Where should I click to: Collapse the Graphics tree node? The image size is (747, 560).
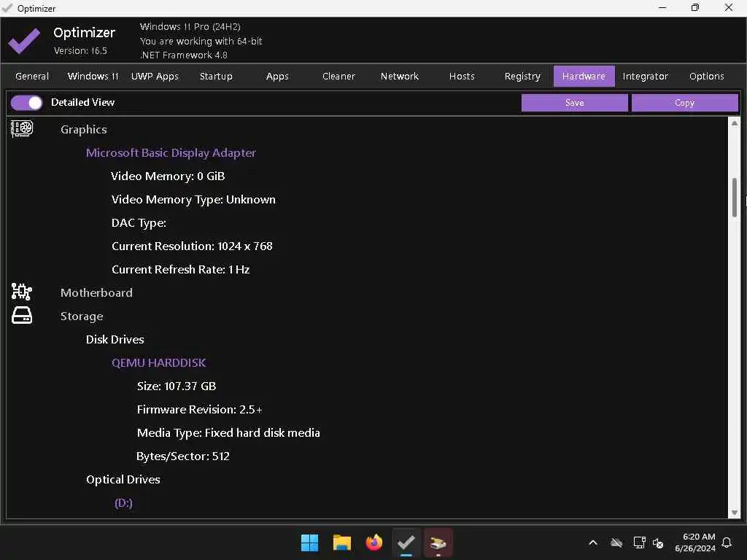click(x=83, y=130)
